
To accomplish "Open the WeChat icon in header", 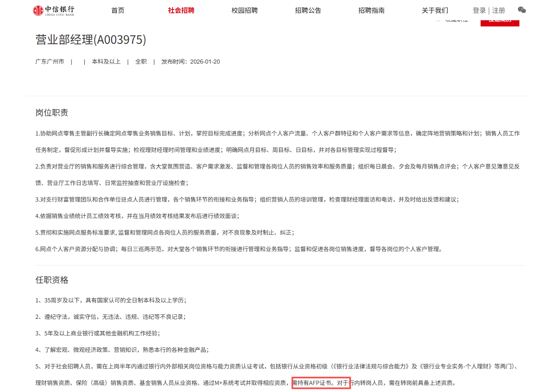I will [522, 10].
